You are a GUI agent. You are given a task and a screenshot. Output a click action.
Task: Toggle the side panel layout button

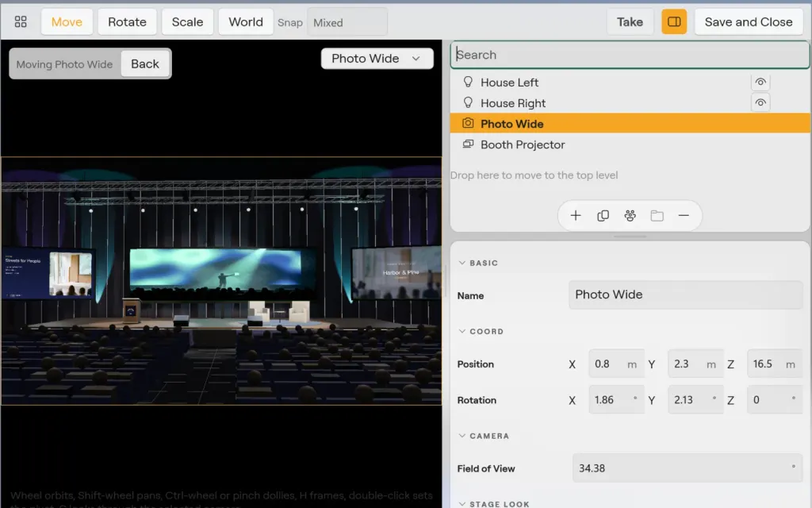[x=674, y=21]
